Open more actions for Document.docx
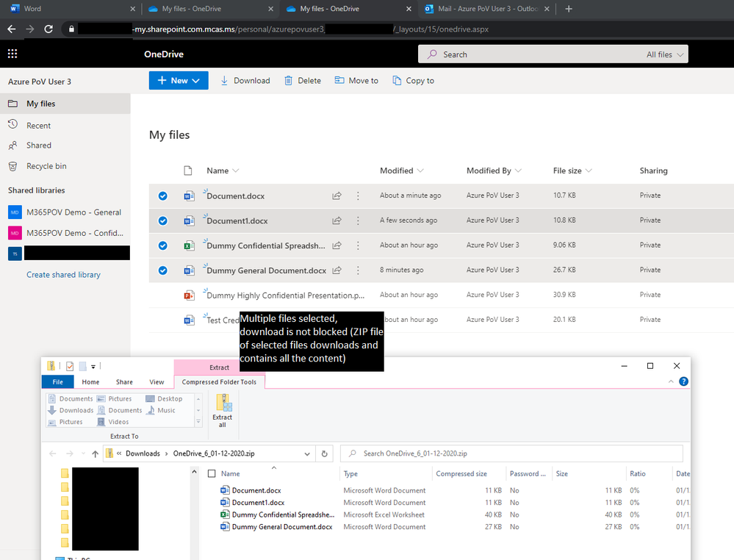The image size is (734, 560). click(x=358, y=195)
